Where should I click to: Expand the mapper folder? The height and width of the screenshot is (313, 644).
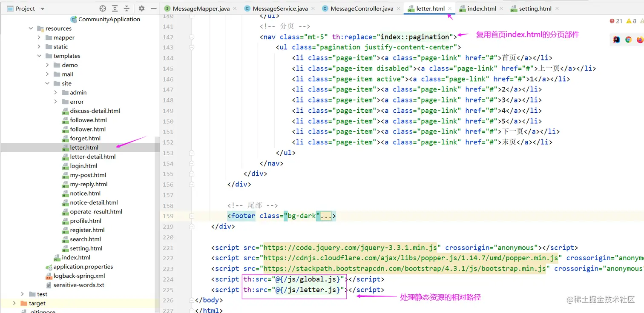(39, 37)
